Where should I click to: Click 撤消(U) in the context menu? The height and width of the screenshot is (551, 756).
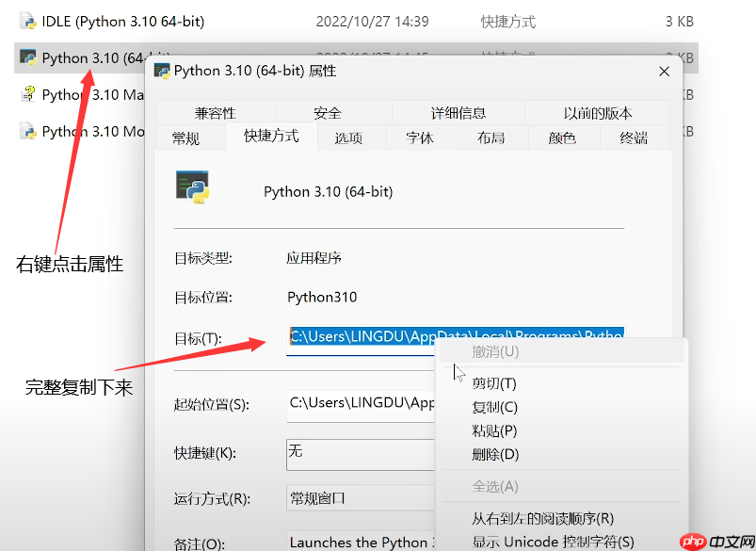562,351
